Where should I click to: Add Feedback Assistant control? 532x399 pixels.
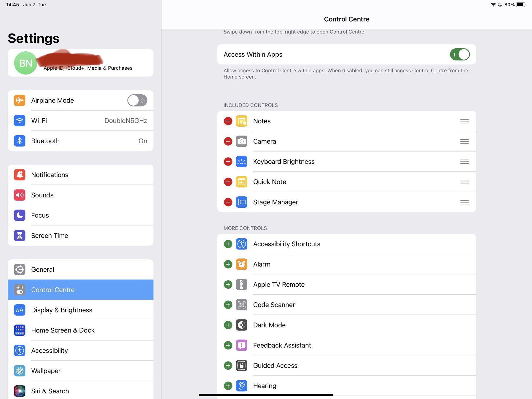coord(228,345)
